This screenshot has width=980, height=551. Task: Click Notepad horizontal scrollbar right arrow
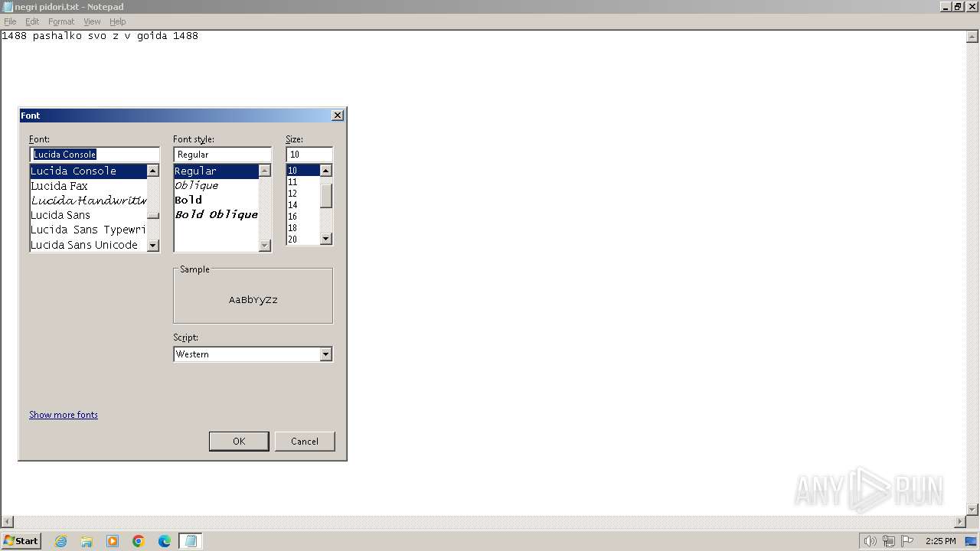coord(960,522)
